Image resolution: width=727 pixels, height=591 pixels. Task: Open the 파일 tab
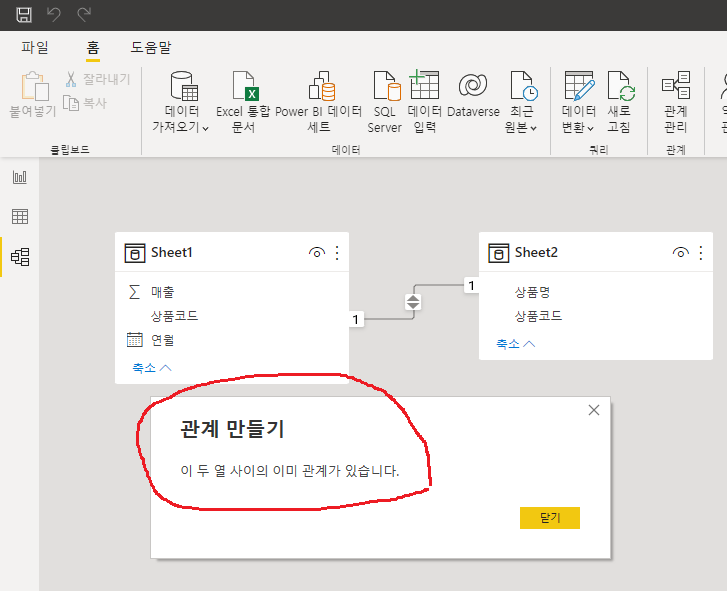coord(35,47)
